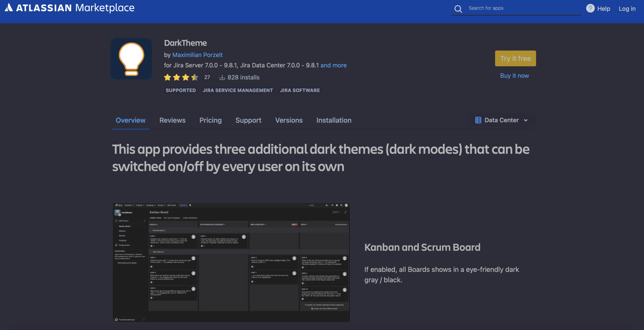Screen dimensions: 644x330
Task: Open the Versions tab
Action: point(289,120)
